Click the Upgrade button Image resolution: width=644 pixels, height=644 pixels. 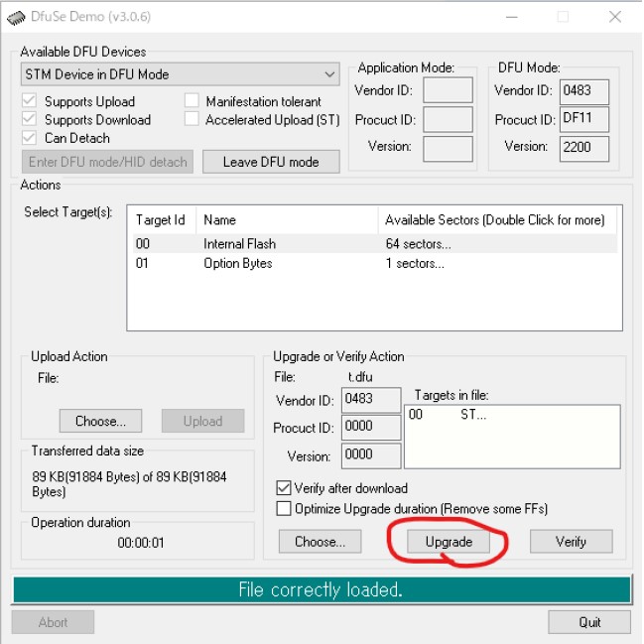pyautogui.click(x=449, y=542)
